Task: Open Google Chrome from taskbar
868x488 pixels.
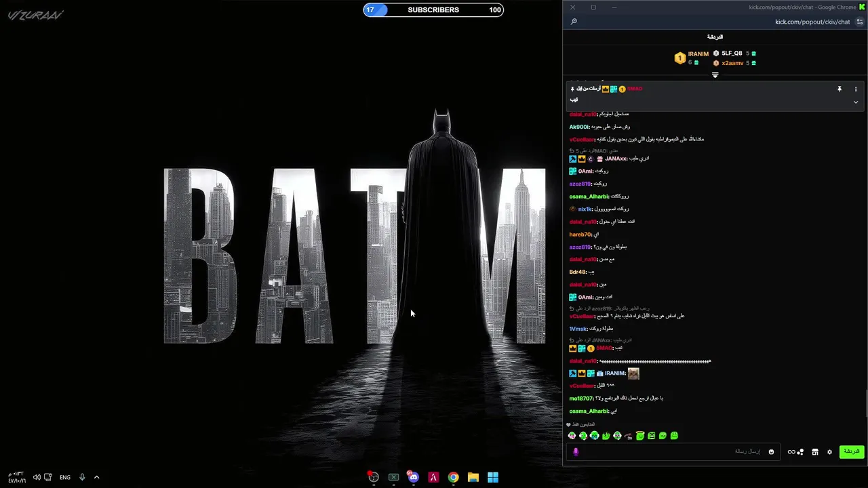Action: point(453,477)
